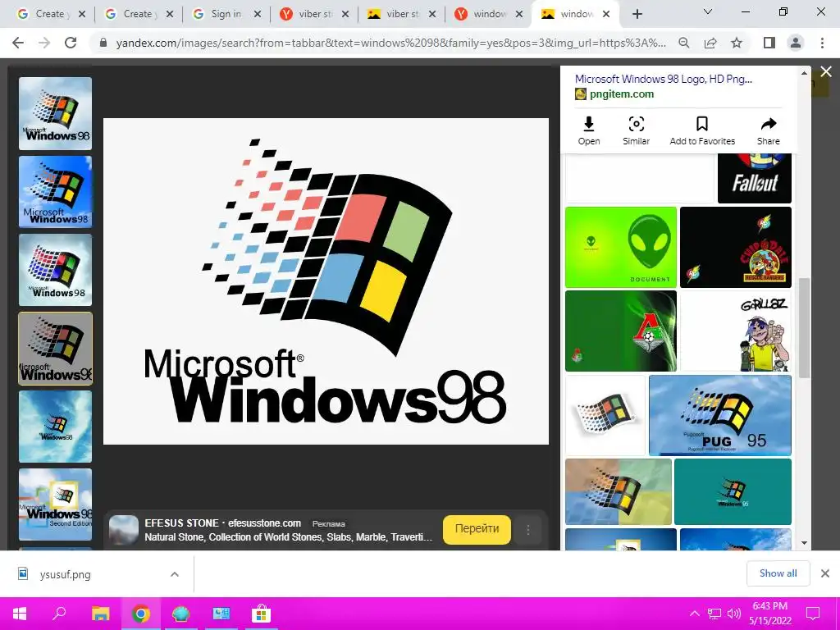
Task: Click the volume speaker tray icon
Action: tap(734, 614)
